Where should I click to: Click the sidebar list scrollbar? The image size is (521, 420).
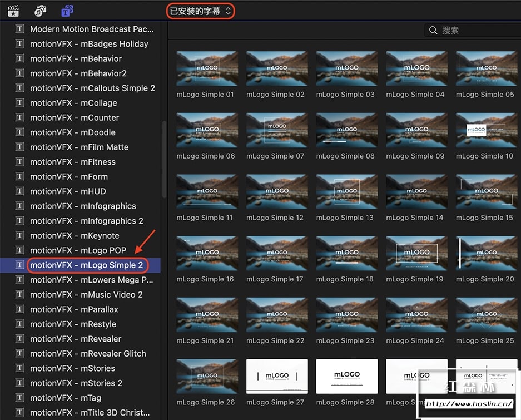pos(164,160)
